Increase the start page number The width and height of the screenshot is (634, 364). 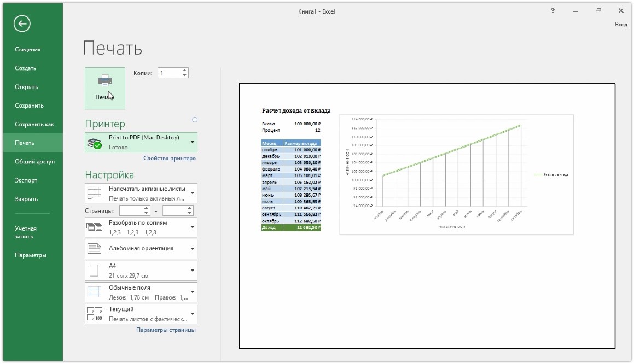coord(147,208)
